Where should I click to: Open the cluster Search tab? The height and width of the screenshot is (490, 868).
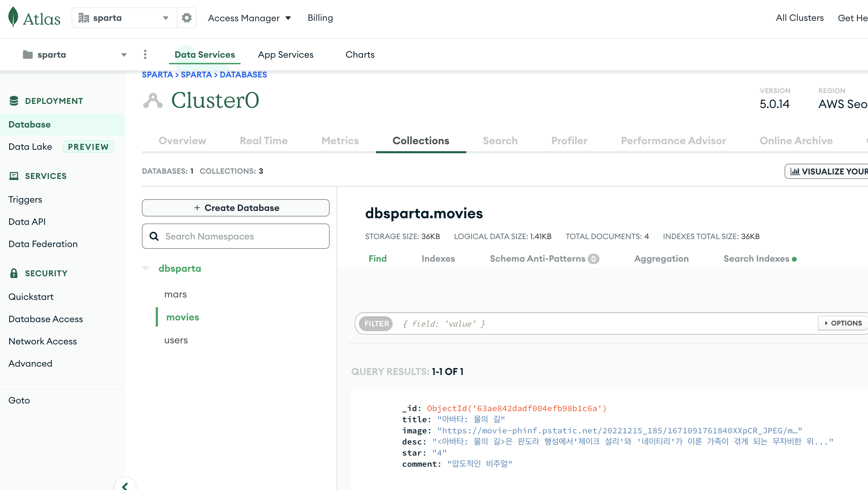[500, 141]
